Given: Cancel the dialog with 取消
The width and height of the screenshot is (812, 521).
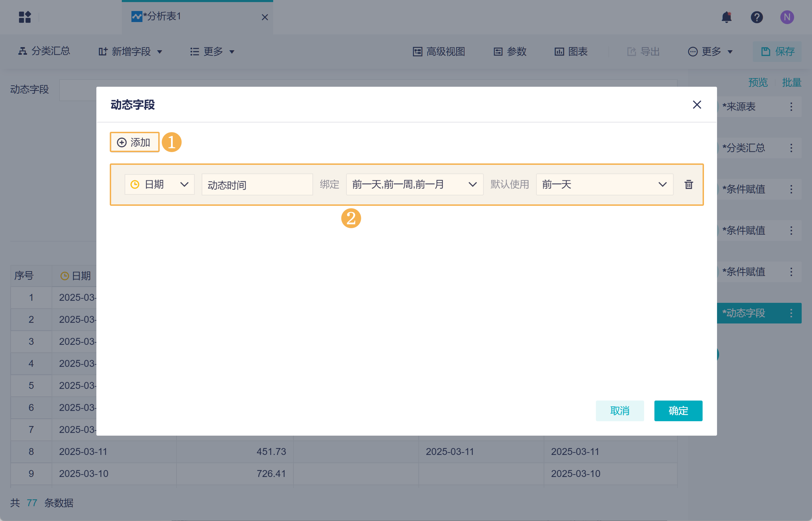Looking at the screenshot, I should tap(620, 411).
